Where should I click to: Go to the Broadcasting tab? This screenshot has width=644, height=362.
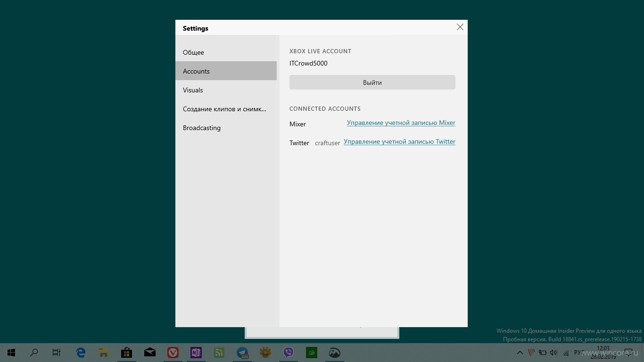tap(226, 128)
